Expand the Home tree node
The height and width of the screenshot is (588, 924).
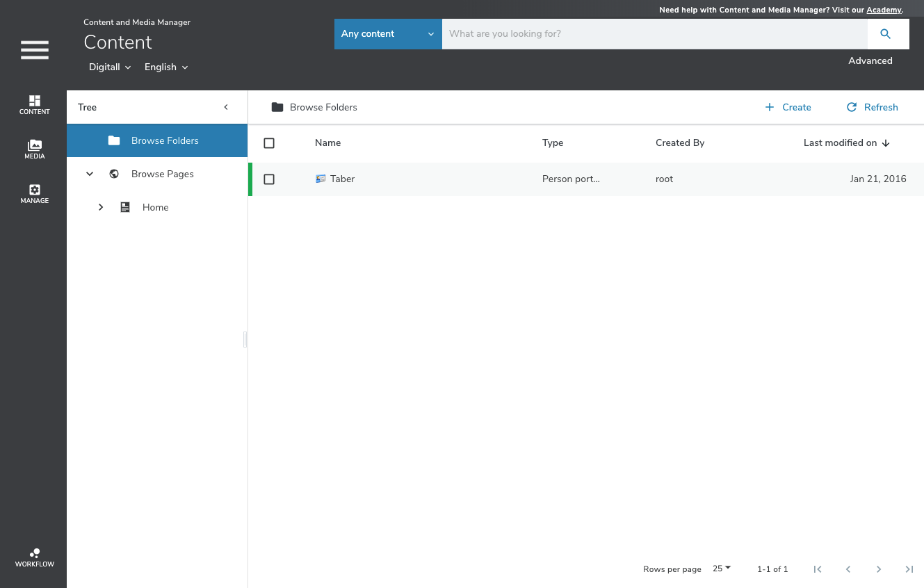(101, 207)
